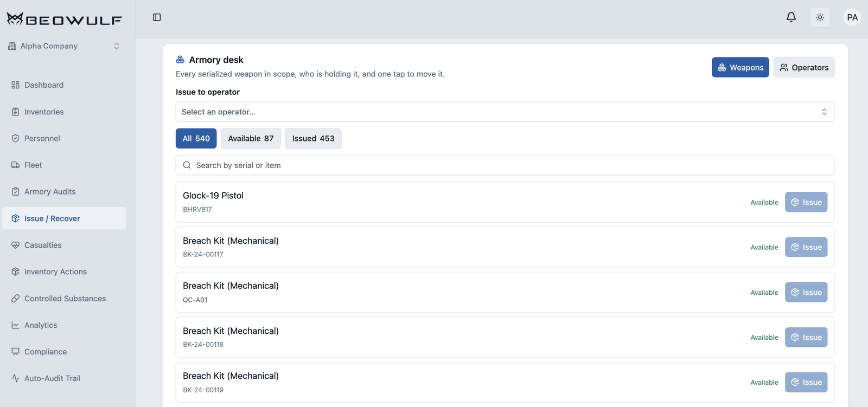Issue Breach Kit BK-24-00117

tap(806, 247)
